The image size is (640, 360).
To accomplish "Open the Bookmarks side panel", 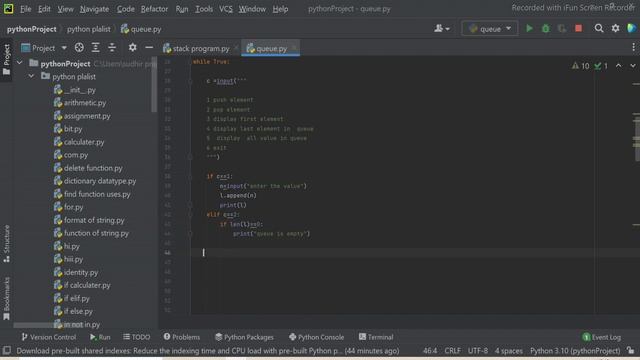I will (7, 299).
